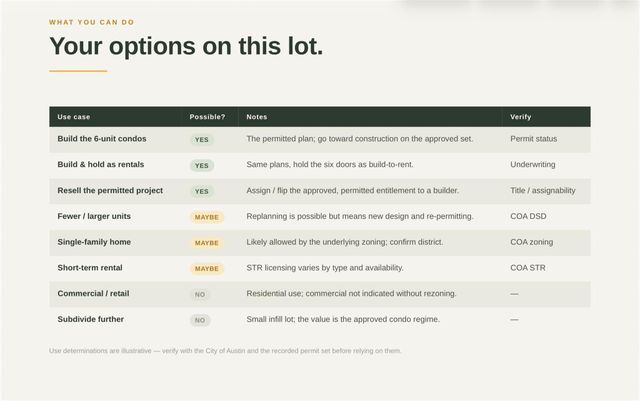Viewport: 640px width, 401px height.
Task: Click the Permit status verify cell
Action: (533, 139)
